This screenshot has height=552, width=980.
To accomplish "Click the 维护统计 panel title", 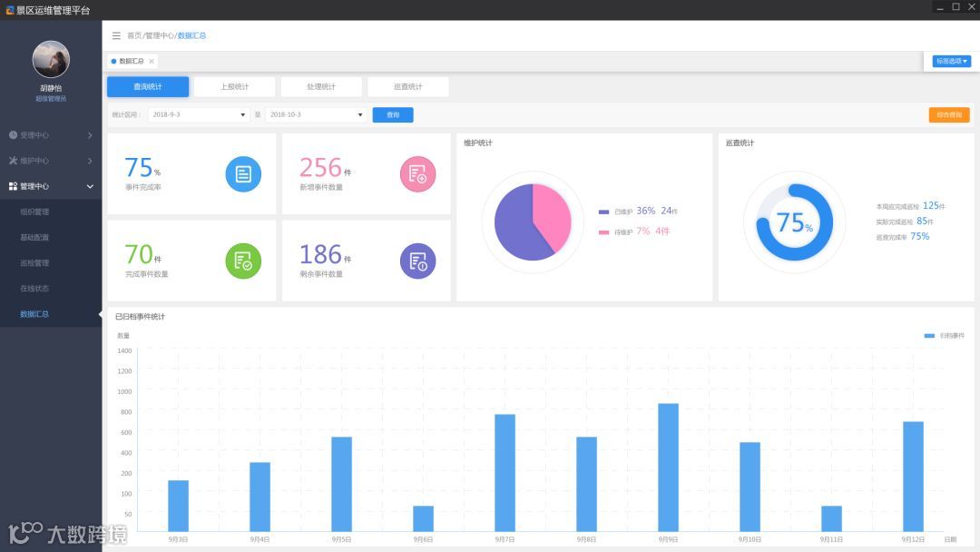I will (x=478, y=143).
